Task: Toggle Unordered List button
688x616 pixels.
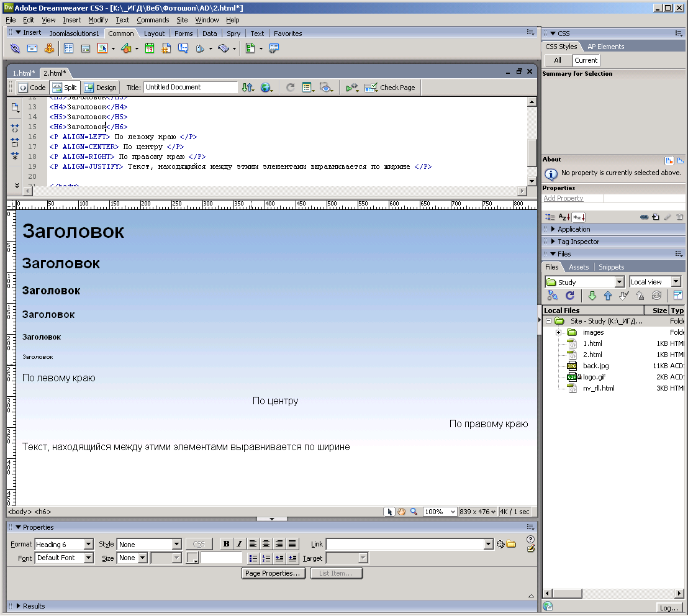Action: [x=253, y=558]
